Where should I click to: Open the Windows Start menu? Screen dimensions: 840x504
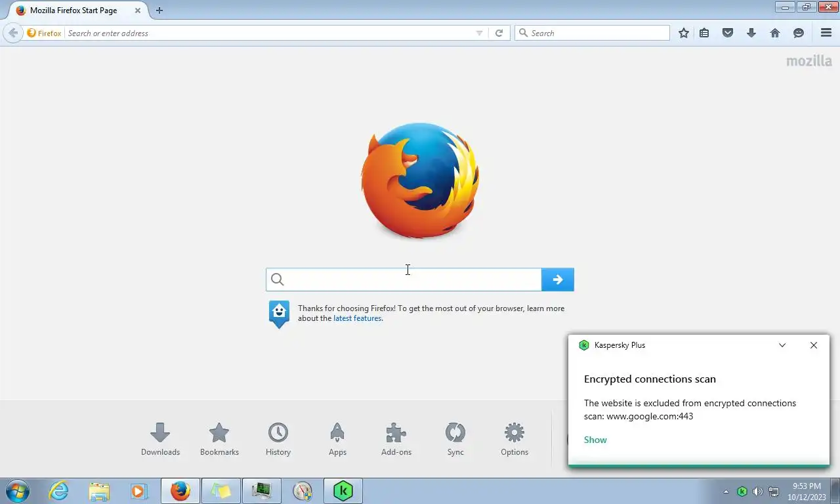[17, 491]
